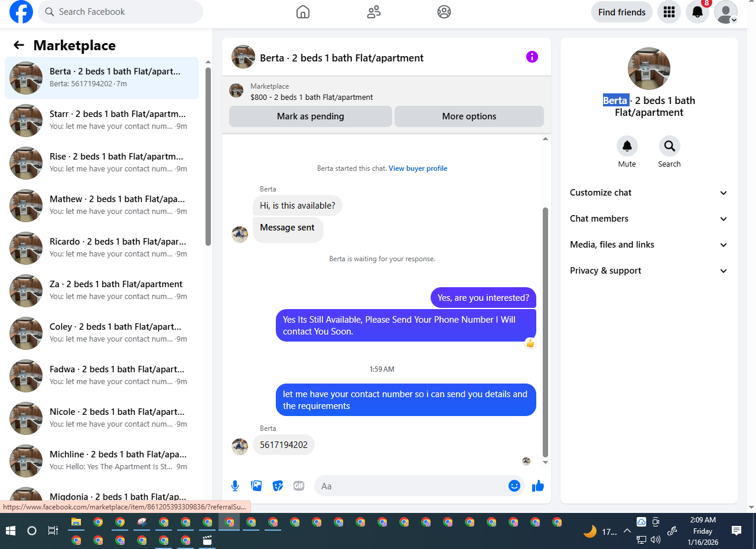Open the Za conversation
The height and width of the screenshot is (549, 756).
[x=102, y=291]
